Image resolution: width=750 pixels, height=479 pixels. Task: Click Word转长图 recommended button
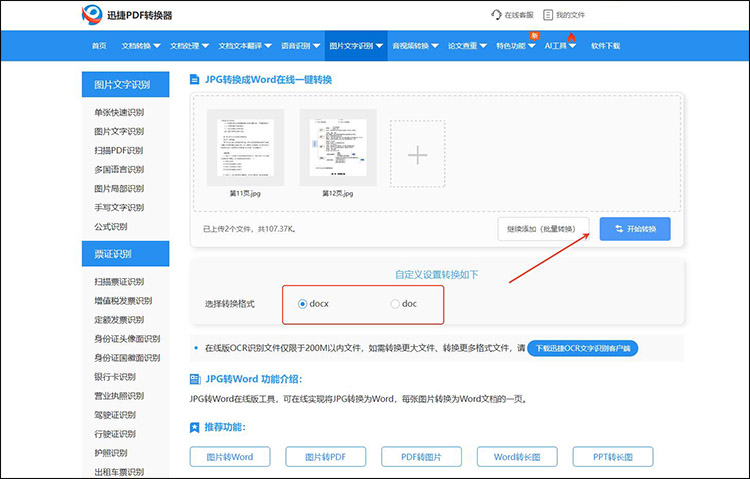[x=517, y=457]
